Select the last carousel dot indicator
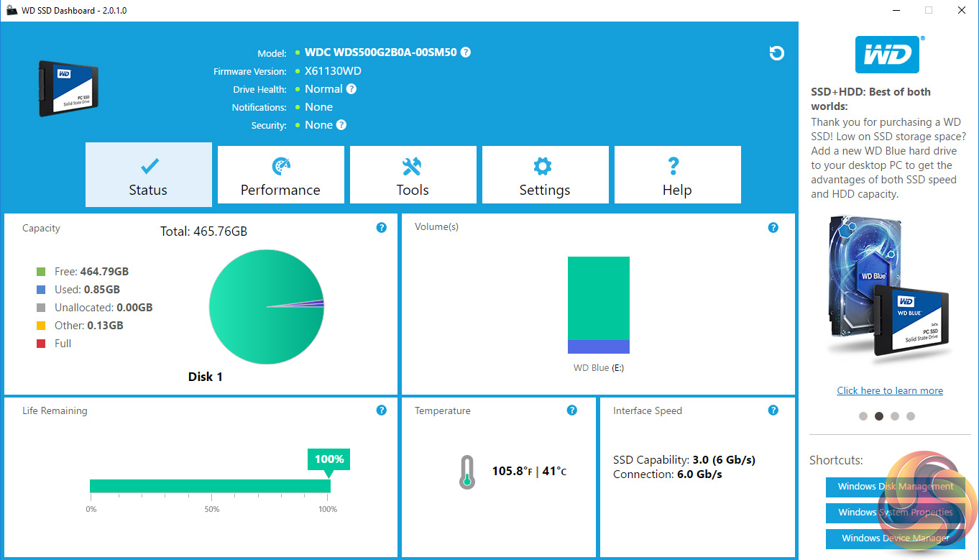The height and width of the screenshot is (560, 979). pyautogui.click(x=911, y=416)
